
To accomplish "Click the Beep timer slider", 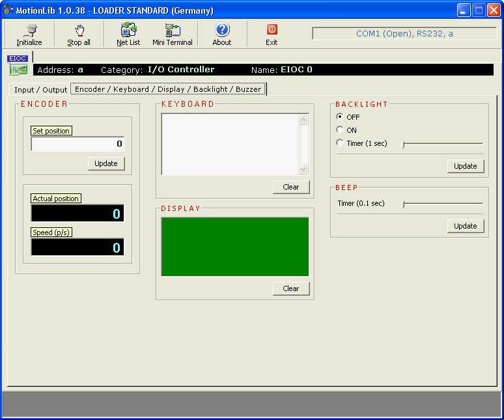I will pos(443,204).
